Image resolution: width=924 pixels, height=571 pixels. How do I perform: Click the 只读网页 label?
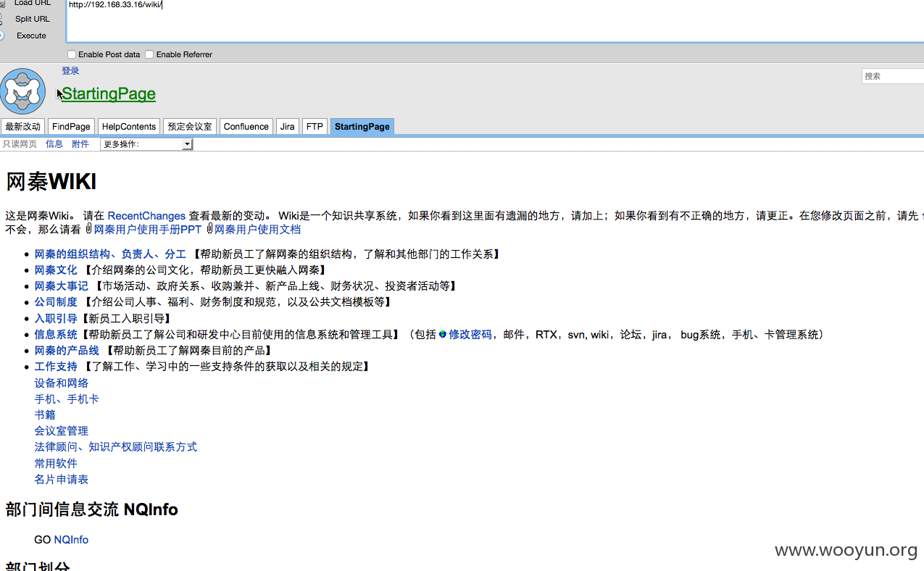tap(20, 144)
